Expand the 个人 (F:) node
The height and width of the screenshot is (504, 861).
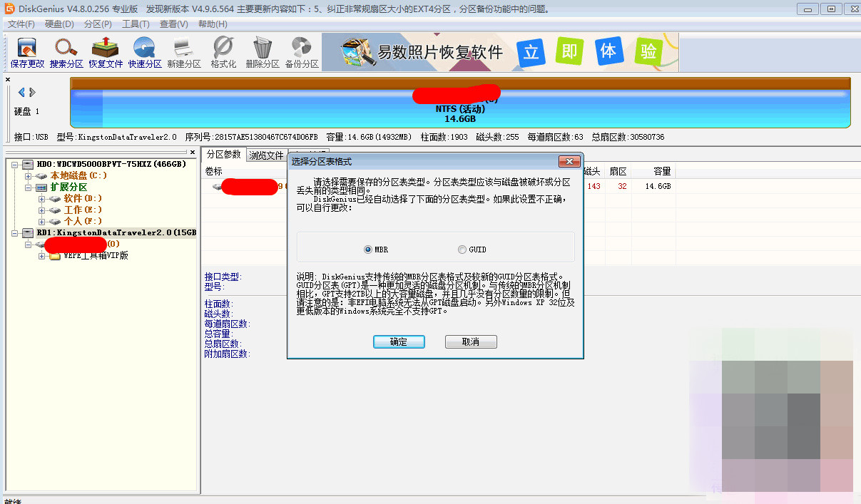point(41,221)
